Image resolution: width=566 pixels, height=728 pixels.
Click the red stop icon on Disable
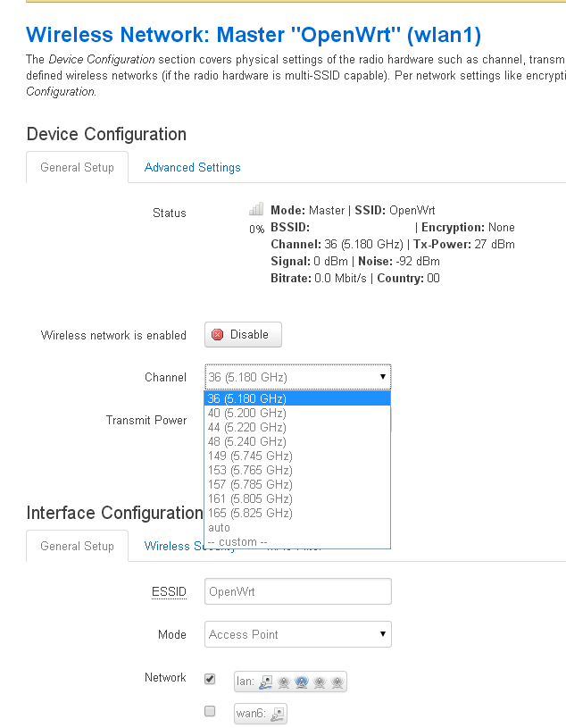point(217,335)
